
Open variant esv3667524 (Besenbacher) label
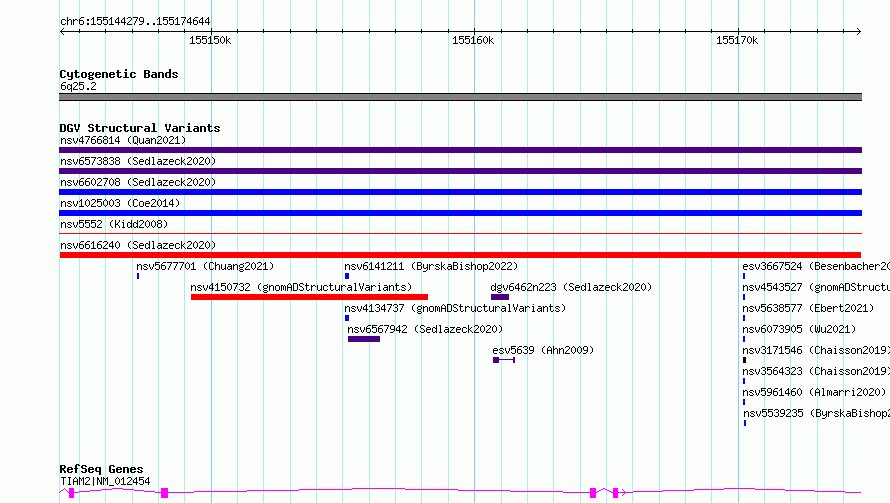click(816, 266)
